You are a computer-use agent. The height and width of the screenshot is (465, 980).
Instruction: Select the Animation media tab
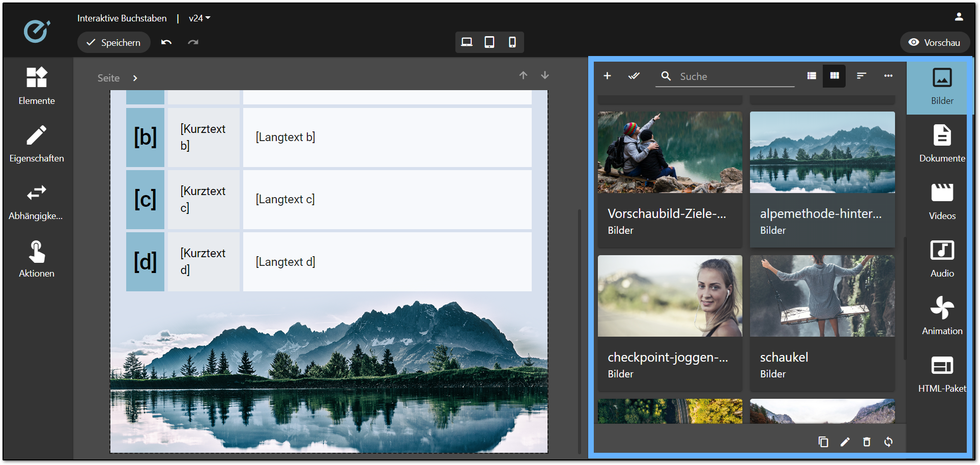point(942,317)
